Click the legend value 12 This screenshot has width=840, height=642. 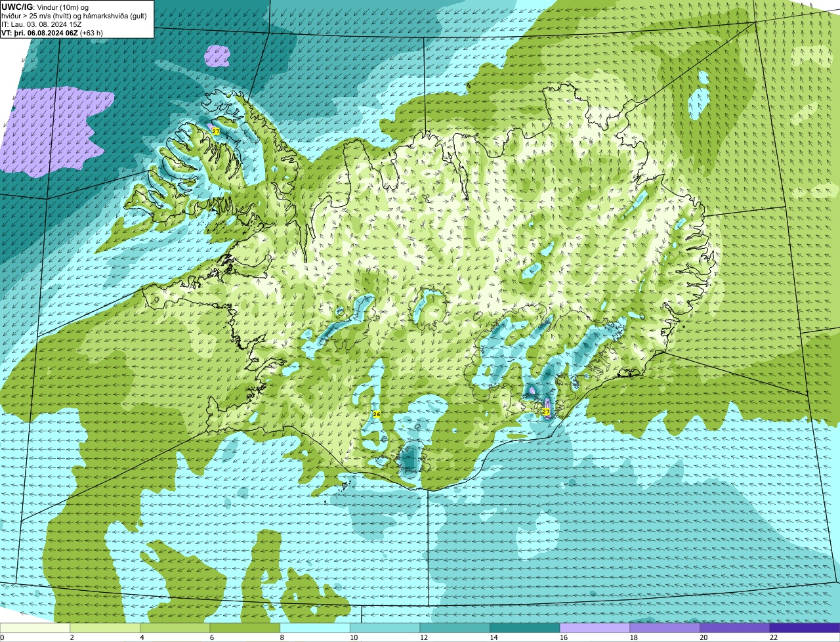[423, 637]
